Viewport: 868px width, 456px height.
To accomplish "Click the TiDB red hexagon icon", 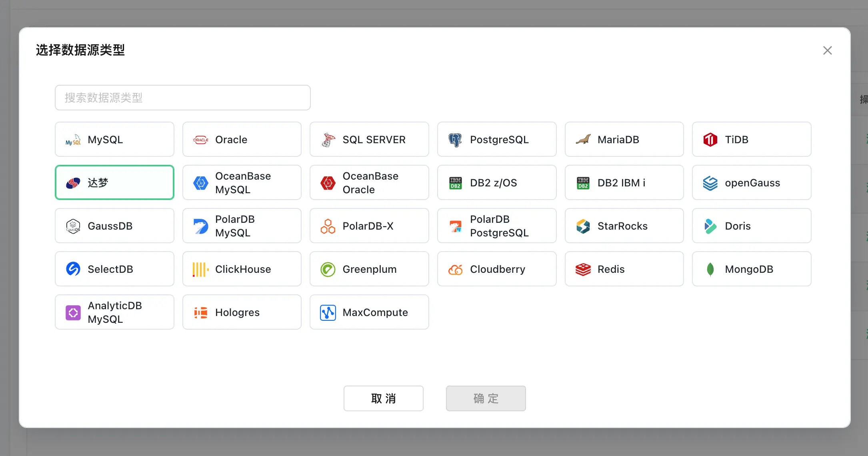I will 710,140.
